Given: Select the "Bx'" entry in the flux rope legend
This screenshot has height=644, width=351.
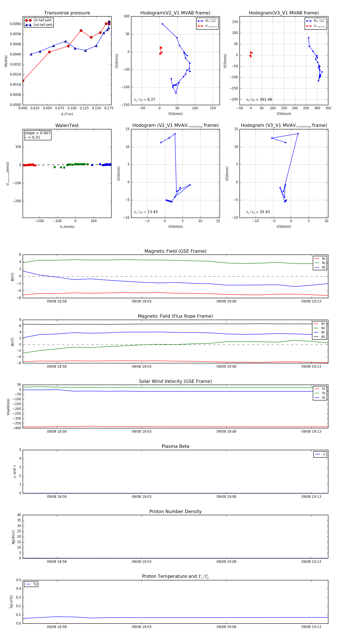Looking at the screenshot, I should (320, 324).
